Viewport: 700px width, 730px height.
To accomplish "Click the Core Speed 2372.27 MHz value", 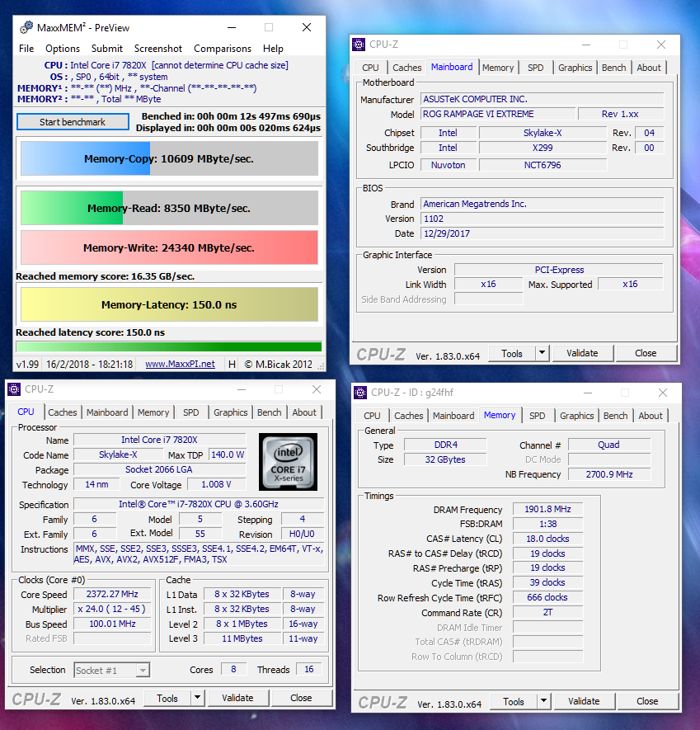I will click(x=112, y=595).
